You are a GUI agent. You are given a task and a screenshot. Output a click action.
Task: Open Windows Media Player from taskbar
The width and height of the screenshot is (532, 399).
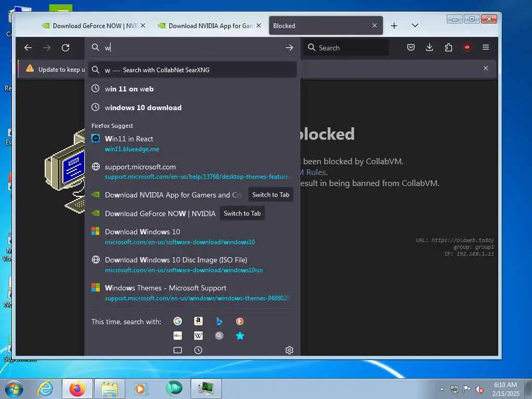[x=140, y=389]
